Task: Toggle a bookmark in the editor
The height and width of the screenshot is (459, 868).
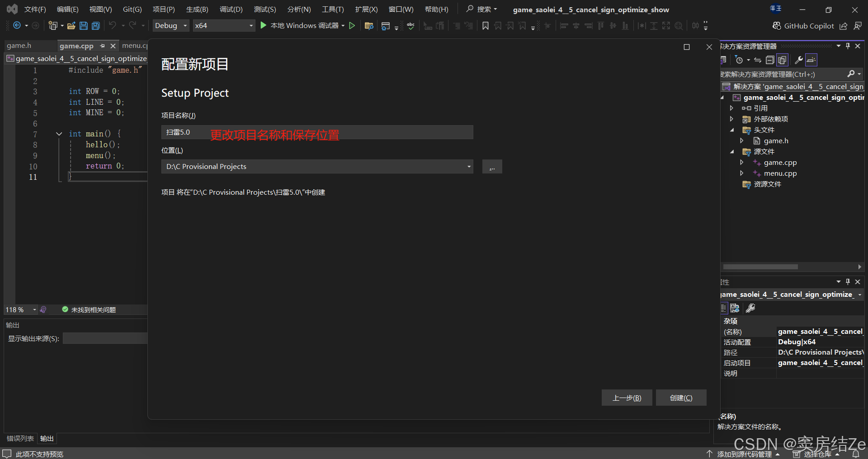Action: pos(486,26)
